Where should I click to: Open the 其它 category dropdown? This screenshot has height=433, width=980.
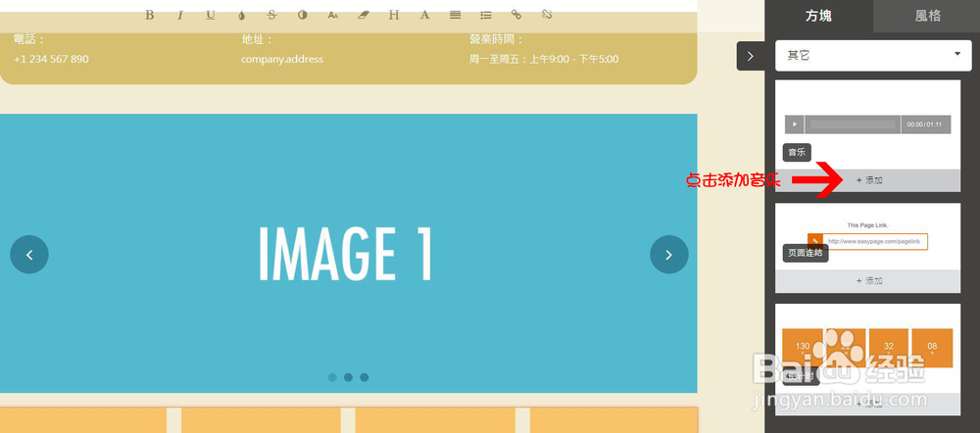coord(873,56)
